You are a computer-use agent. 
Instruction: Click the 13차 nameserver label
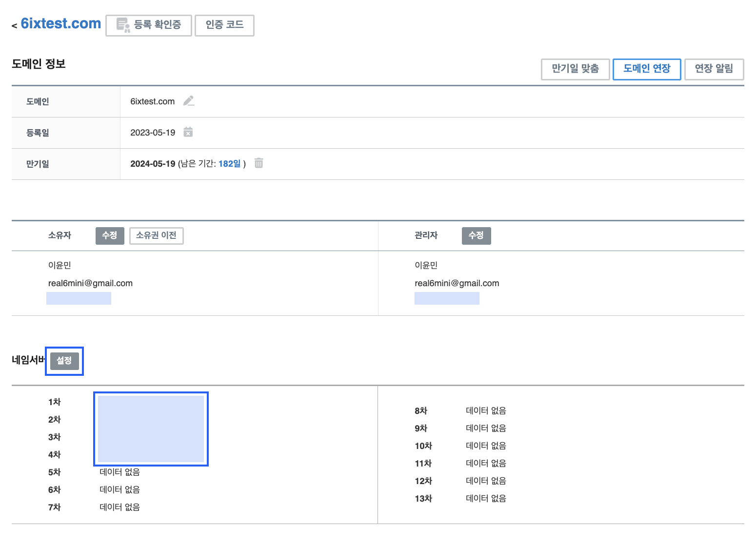coord(423,498)
